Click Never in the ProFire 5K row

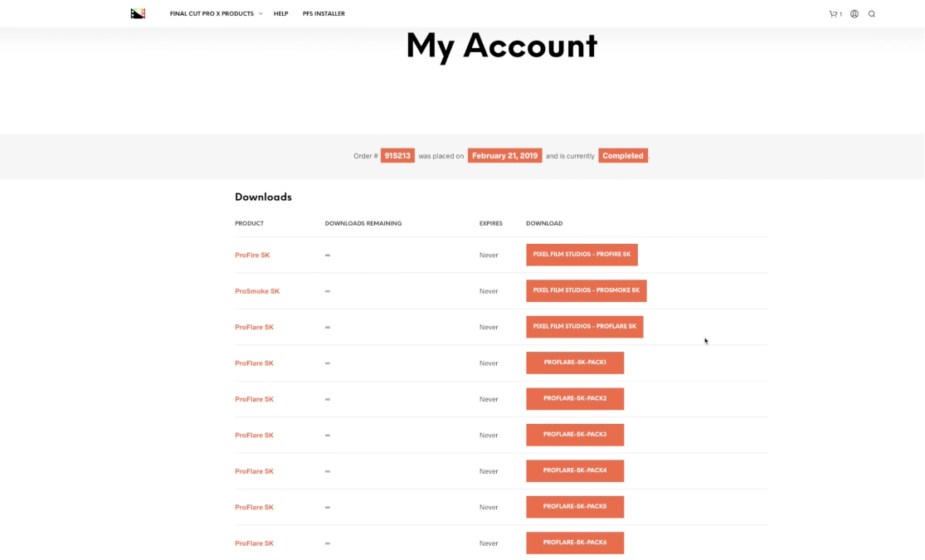(x=489, y=255)
